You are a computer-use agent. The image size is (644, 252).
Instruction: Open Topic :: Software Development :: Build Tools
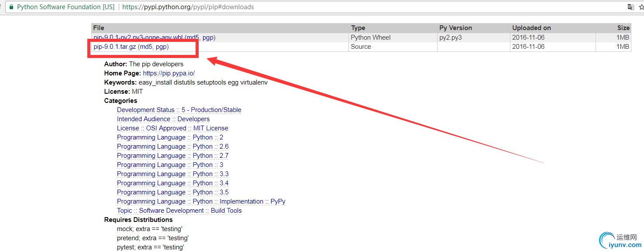179,211
